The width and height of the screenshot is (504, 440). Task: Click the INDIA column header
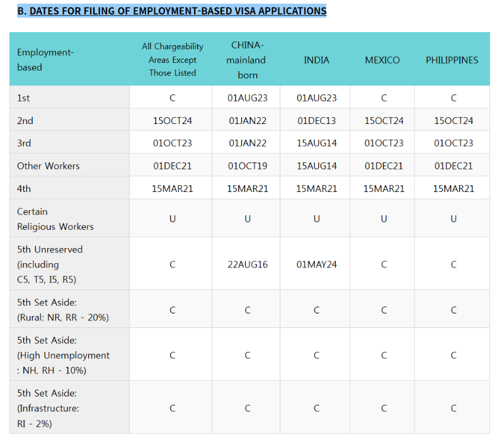click(x=317, y=60)
